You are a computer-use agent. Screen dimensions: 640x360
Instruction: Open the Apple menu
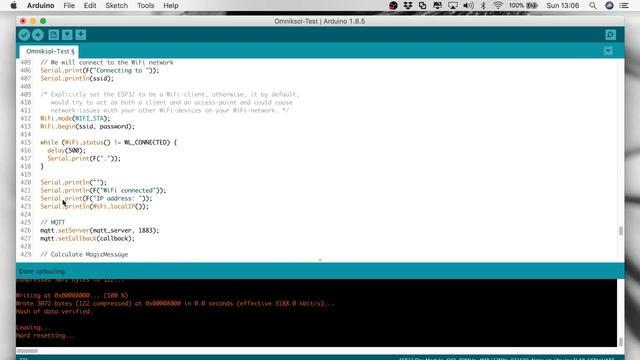pyautogui.click(x=13, y=5)
